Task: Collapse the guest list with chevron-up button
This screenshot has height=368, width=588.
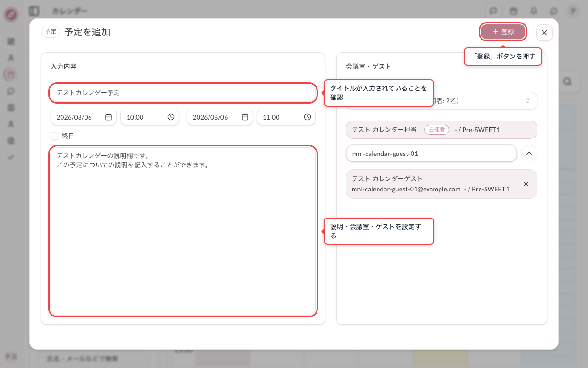Action: [x=529, y=154]
